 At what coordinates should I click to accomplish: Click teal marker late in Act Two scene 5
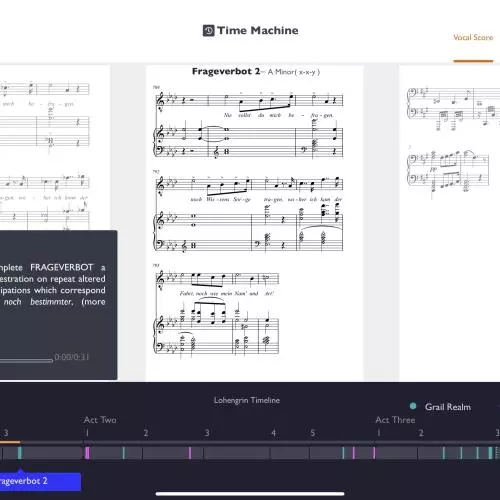click(343, 453)
